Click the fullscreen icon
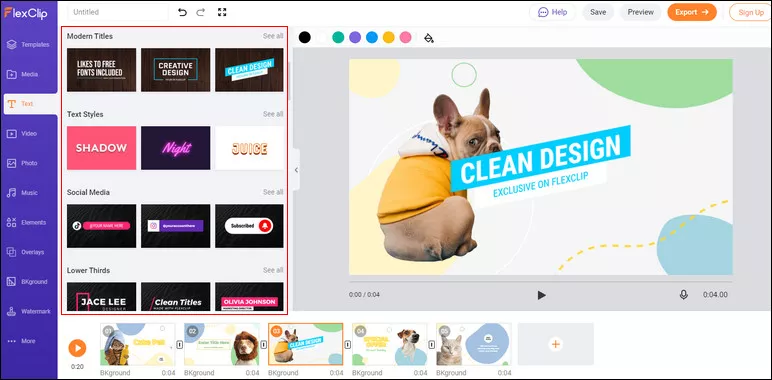The width and height of the screenshot is (772, 380). (222, 12)
